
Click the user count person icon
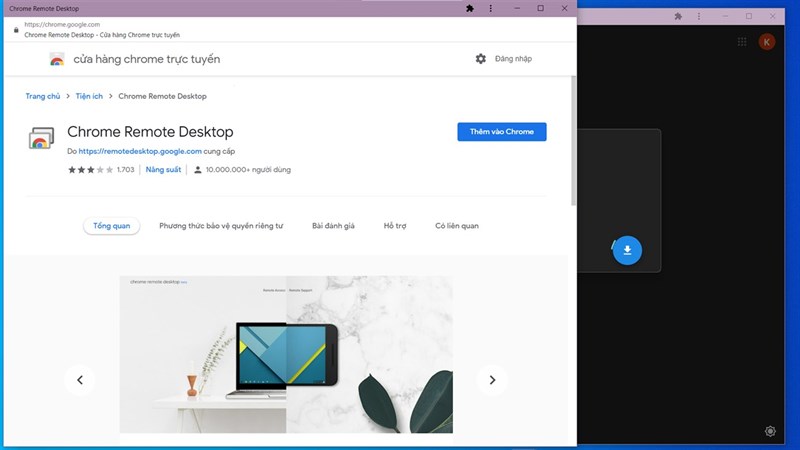click(x=198, y=170)
